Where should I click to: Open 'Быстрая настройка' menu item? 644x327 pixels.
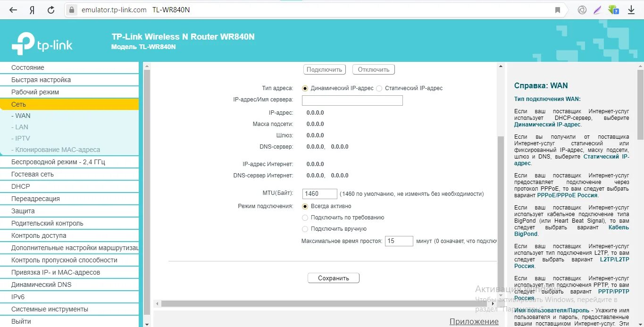click(69, 80)
